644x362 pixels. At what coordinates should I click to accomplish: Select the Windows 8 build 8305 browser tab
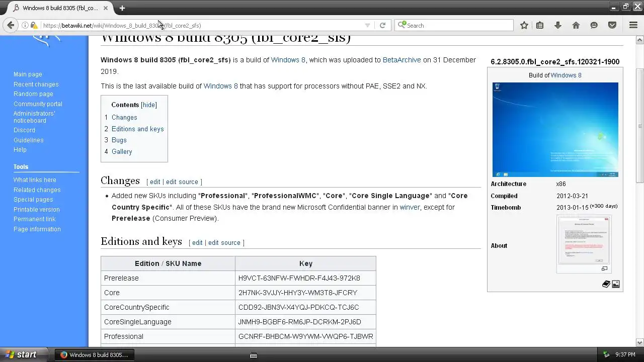coord(59,8)
